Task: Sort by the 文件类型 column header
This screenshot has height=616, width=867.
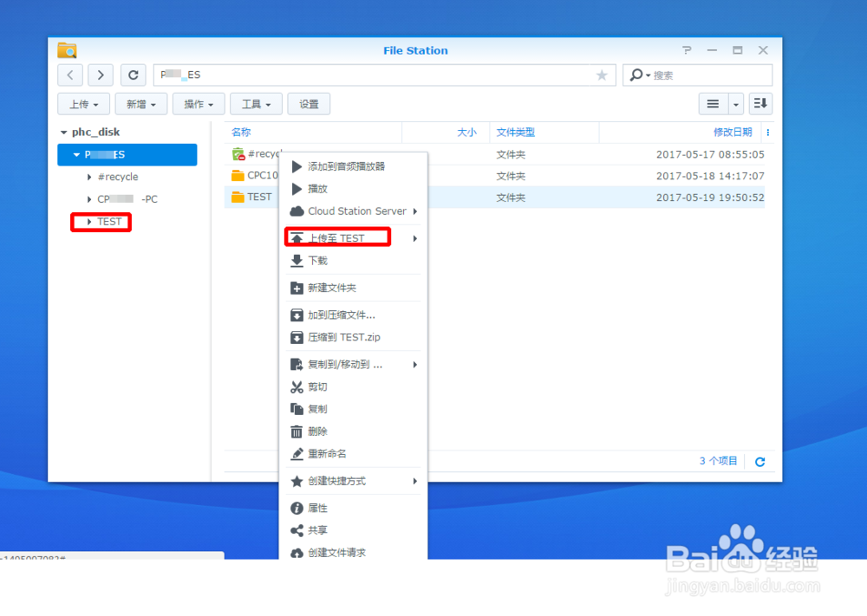Action: (x=515, y=132)
